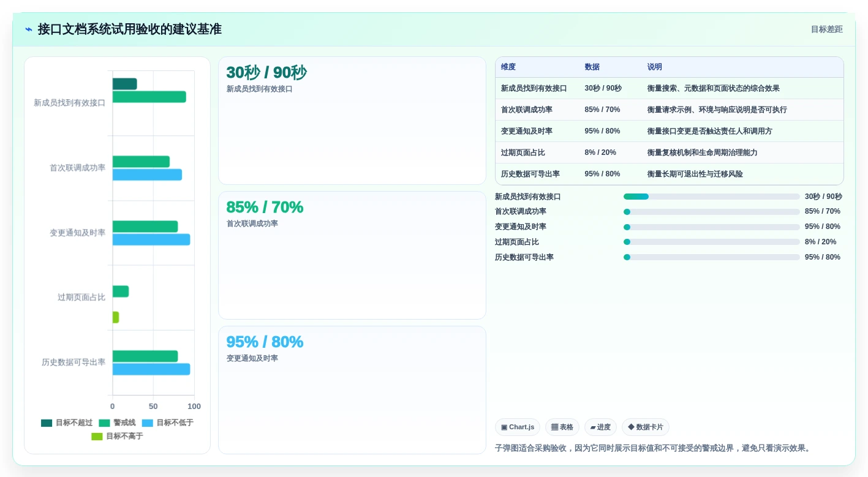The height and width of the screenshot is (477, 868).
Task: Click the dark teal 目标不超过 bar in chart
Action: 124,84
